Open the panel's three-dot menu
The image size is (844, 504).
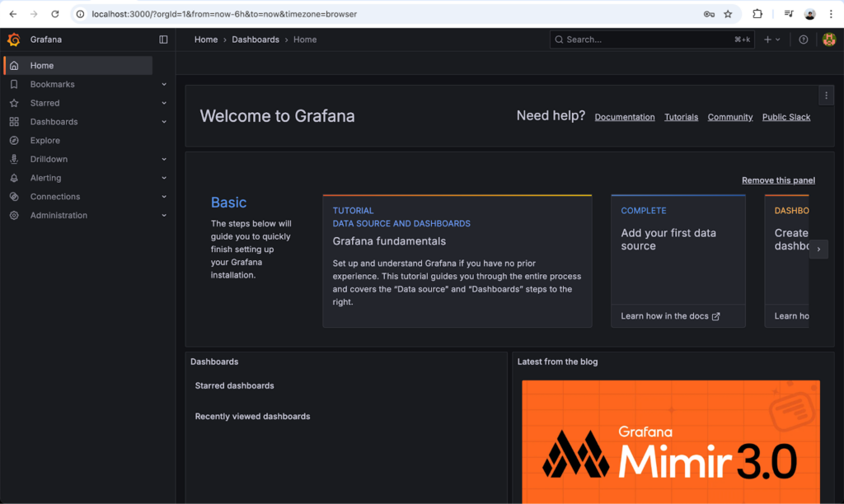point(826,96)
